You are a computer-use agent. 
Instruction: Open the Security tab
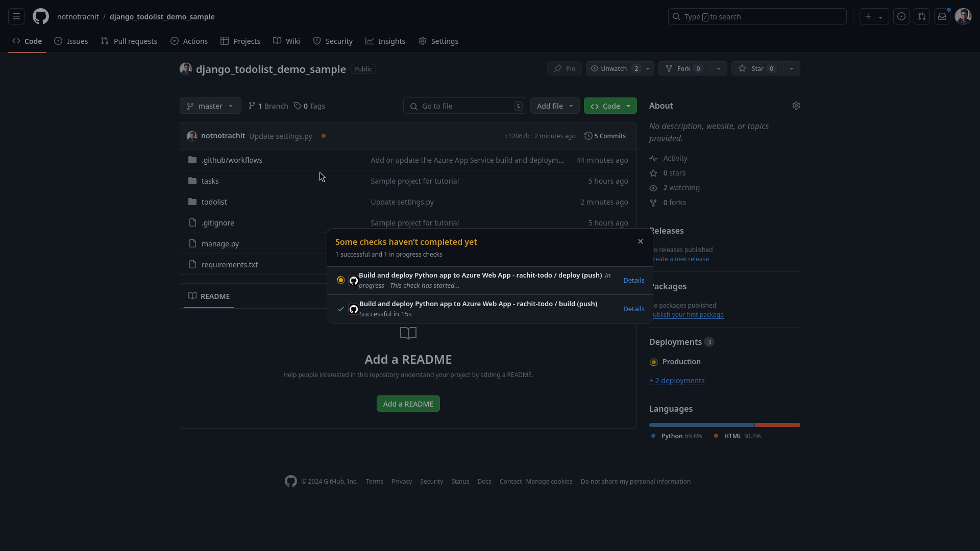tap(333, 41)
